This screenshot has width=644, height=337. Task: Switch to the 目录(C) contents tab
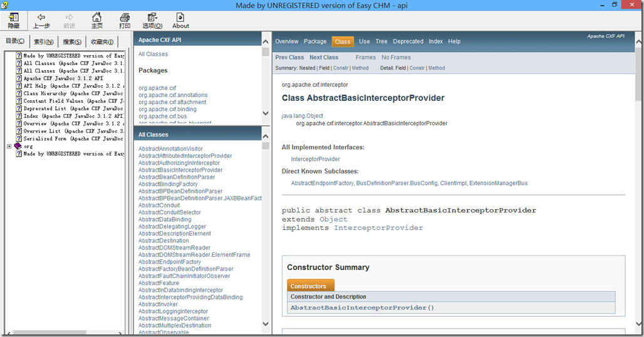click(15, 41)
